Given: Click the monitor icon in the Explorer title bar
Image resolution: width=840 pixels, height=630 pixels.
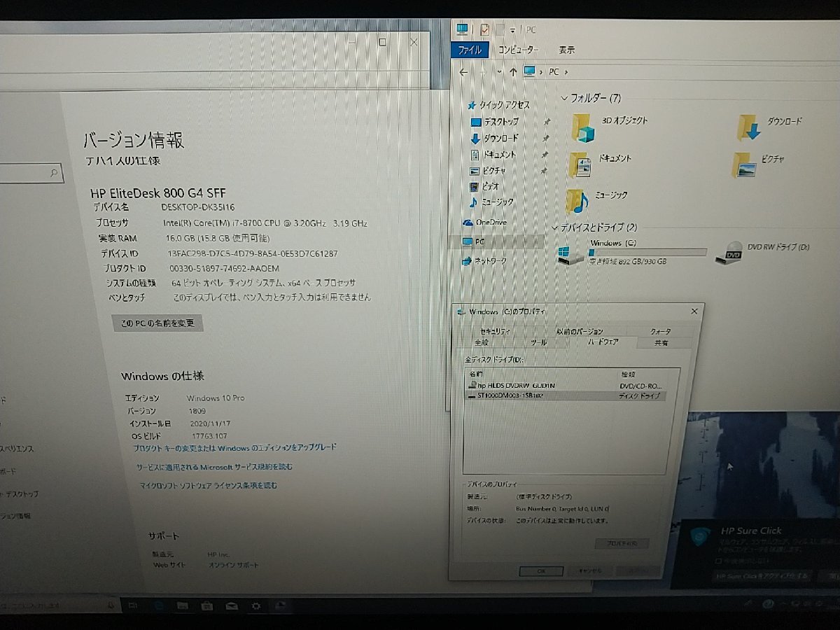Looking at the screenshot, I should (x=462, y=29).
